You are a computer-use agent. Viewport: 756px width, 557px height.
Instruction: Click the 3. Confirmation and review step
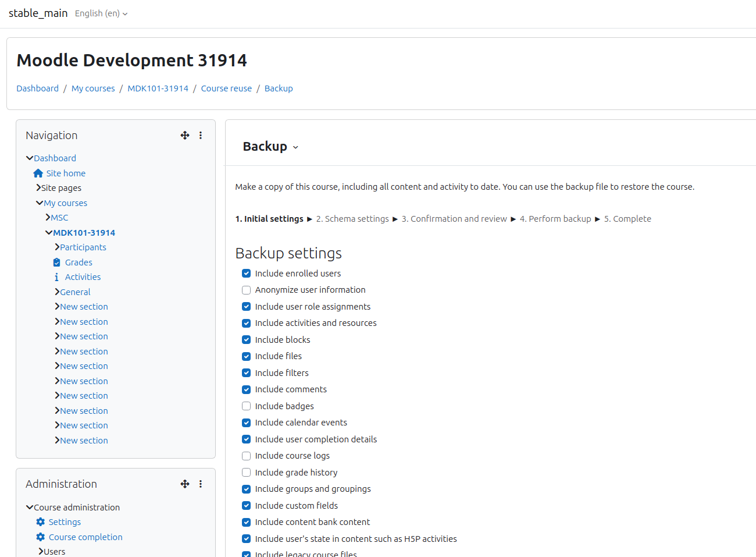point(454,219)
